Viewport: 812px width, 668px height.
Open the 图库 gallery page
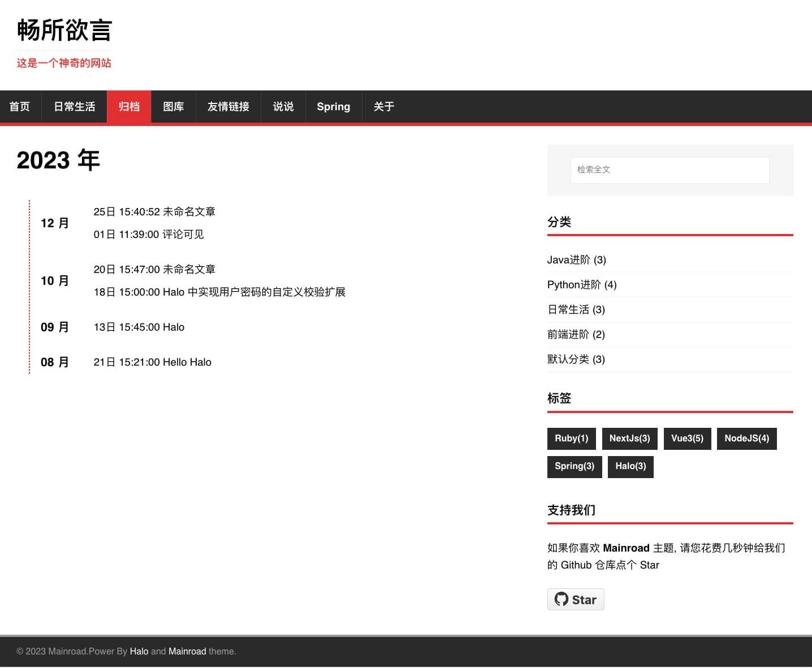[173, 107]
